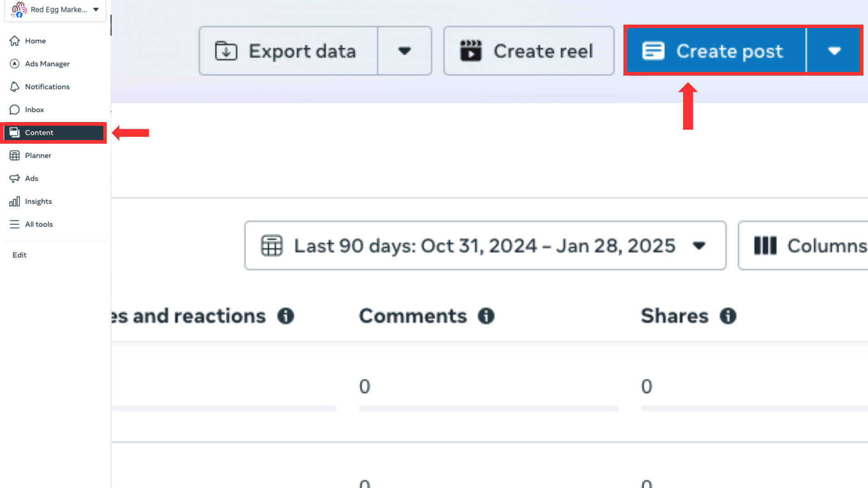Screen dimensions: 868x488
Task: Click the Ads megaphone icon
Action: coord(14,178)
